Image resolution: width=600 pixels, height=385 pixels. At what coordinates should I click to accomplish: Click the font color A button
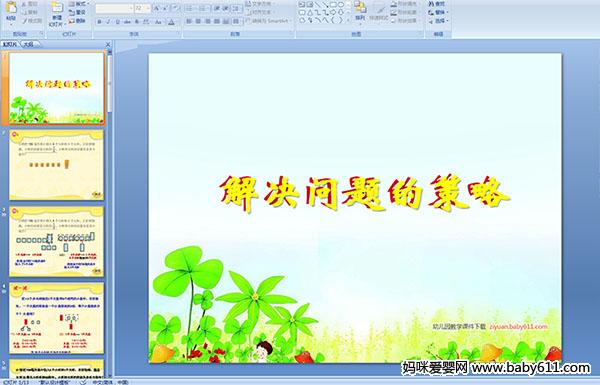(171, 23)
